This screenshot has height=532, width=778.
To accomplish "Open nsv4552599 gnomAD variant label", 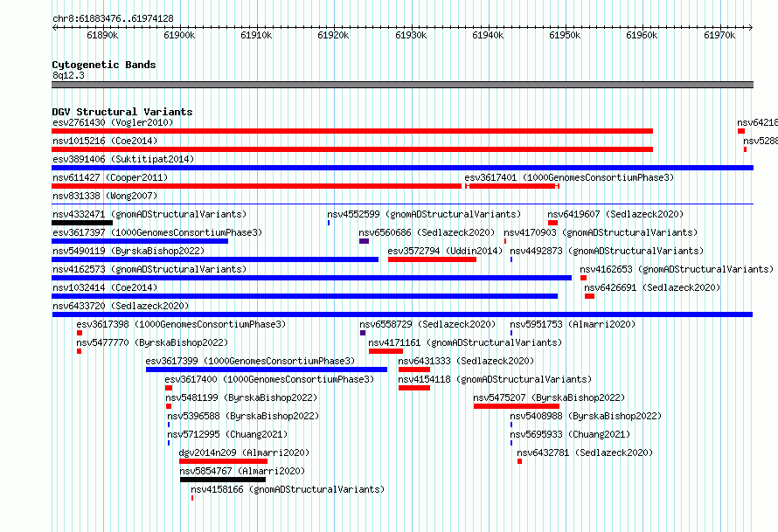I will tap(424, 214).
